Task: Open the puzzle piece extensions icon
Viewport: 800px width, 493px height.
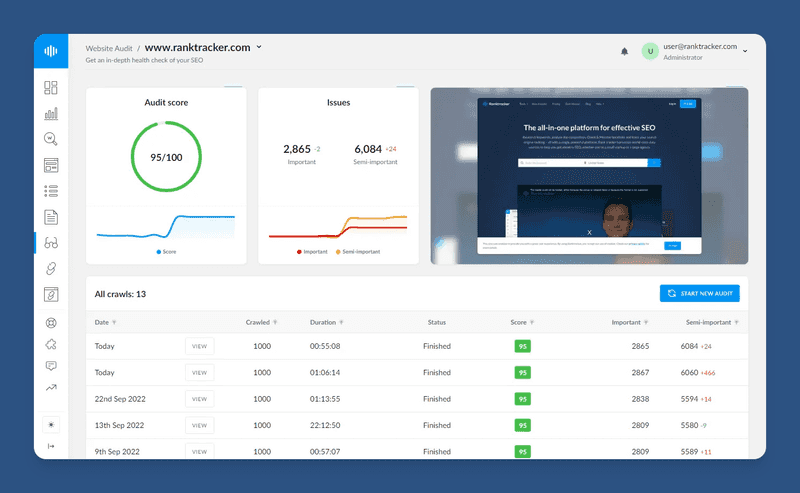Action: click(51, 344)
